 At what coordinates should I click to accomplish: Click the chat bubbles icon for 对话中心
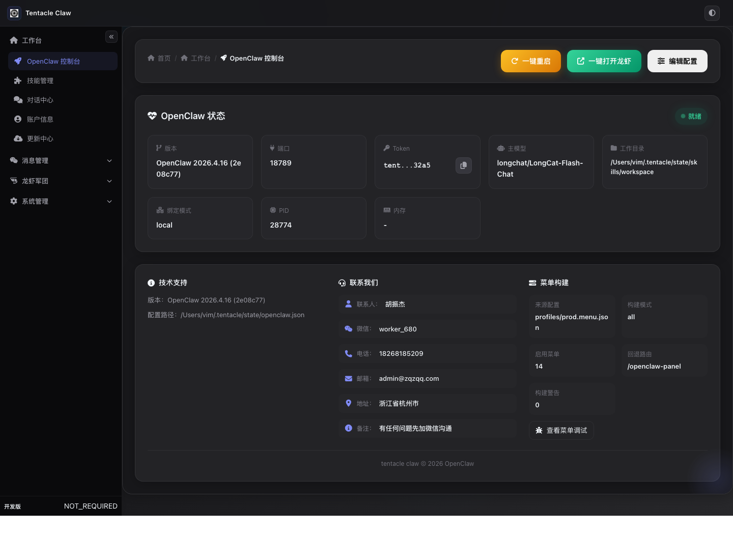(x=18, y=100)
